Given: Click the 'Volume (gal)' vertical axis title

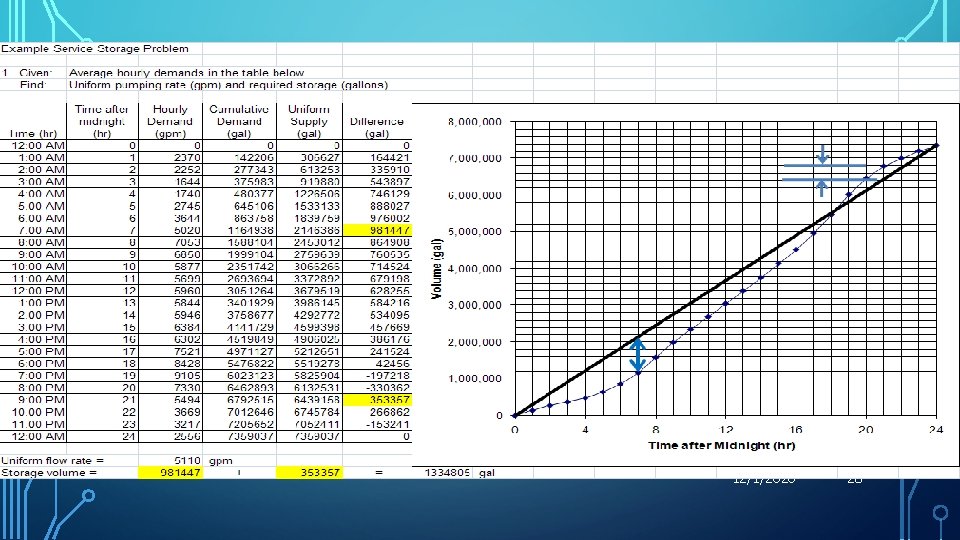Looking at the screenshot, I should click(x=436, y=269).
